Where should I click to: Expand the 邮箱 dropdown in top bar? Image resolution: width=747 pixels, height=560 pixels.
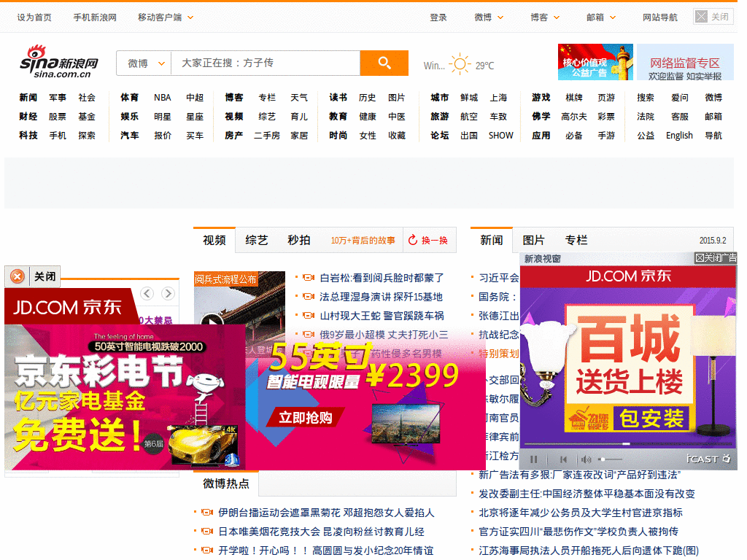click(613, 17)
